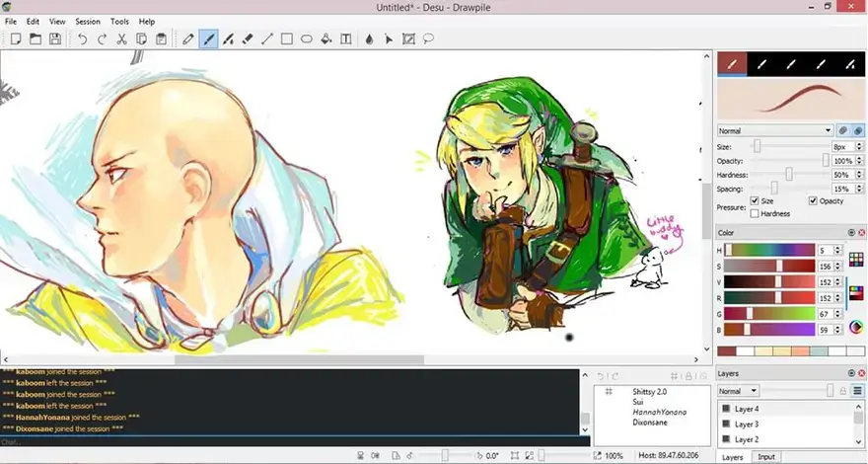Redo the last action
Image resolution: width=868 pixels, height=464 pixels.
[x=102, y=39]
